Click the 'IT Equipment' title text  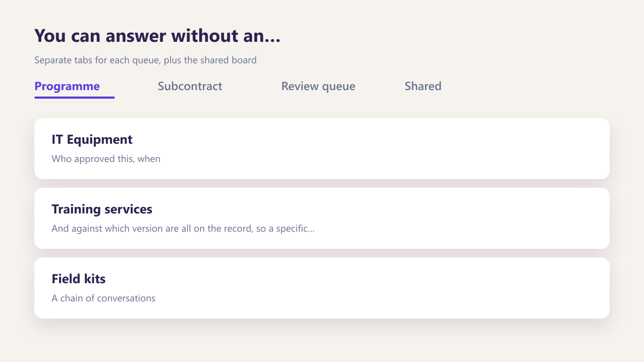click(92, 139)
